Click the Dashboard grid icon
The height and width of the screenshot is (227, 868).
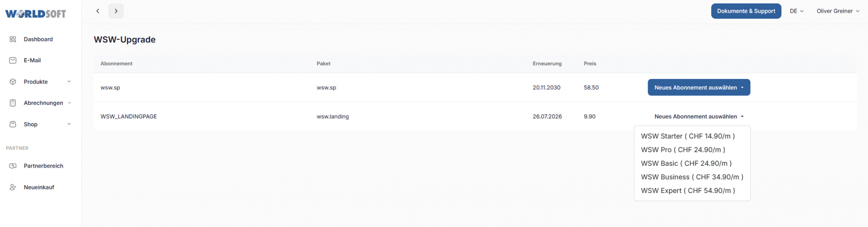(13, 39)
